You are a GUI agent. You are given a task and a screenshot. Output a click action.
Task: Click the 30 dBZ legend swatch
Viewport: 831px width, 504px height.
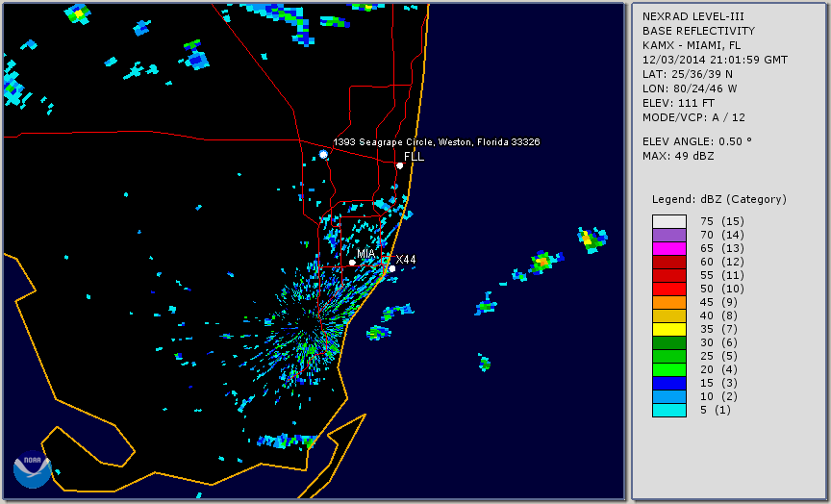point(668,342)
